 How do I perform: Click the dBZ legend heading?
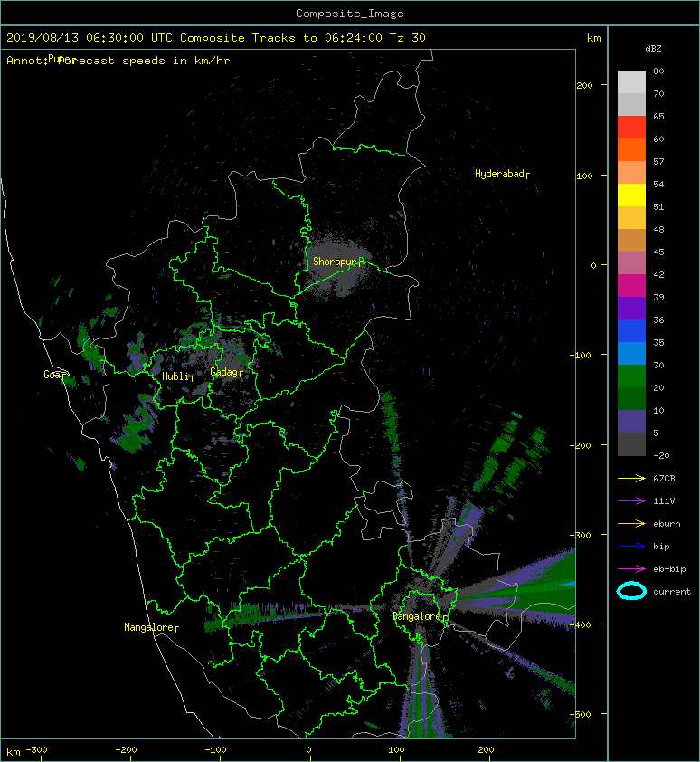653,49
